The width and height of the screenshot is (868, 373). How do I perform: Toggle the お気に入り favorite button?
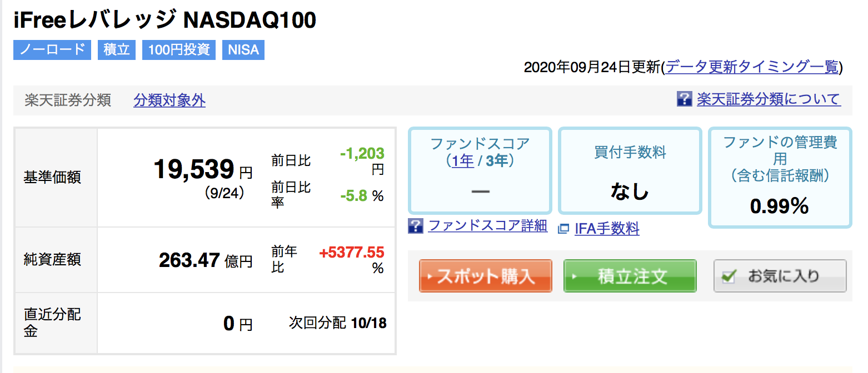(780, 276)
